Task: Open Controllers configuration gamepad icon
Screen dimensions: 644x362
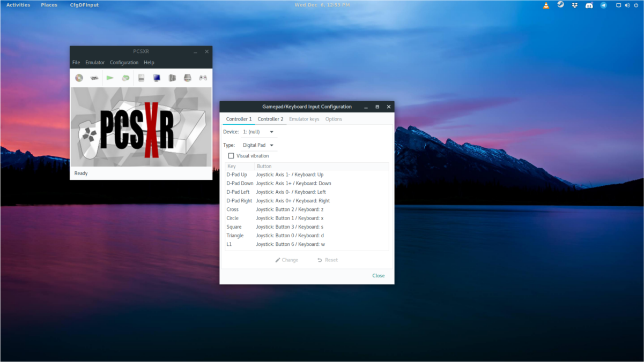Action: pos(203,78)
